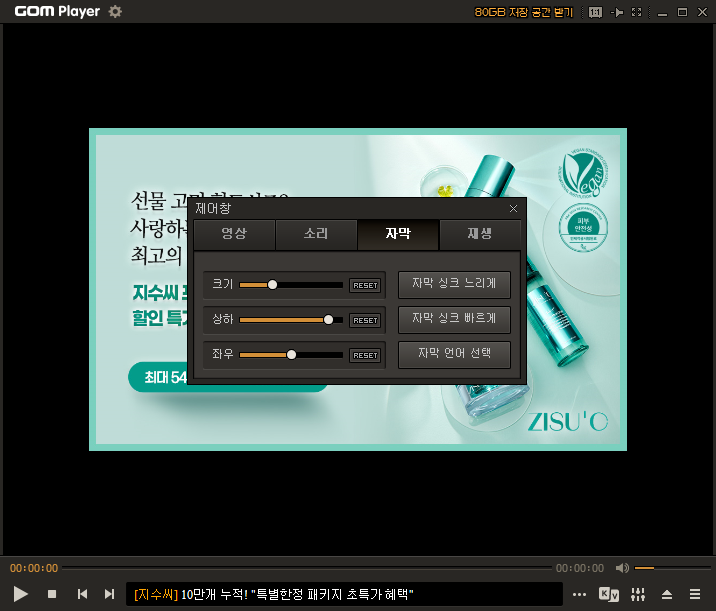Click the eject open-file icon
Screen dimensions: 716x611
coord(667,594)
